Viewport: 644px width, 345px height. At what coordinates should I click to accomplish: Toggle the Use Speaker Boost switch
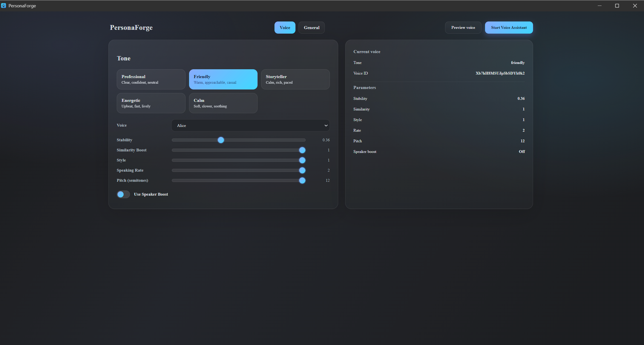[x=123, y=194]
